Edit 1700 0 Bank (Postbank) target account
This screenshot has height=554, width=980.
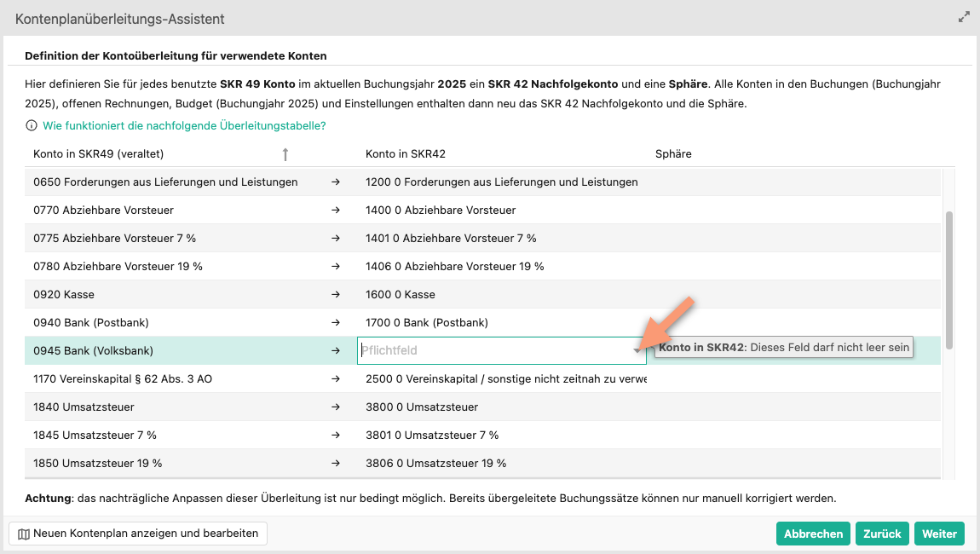[x=427, y=323]
